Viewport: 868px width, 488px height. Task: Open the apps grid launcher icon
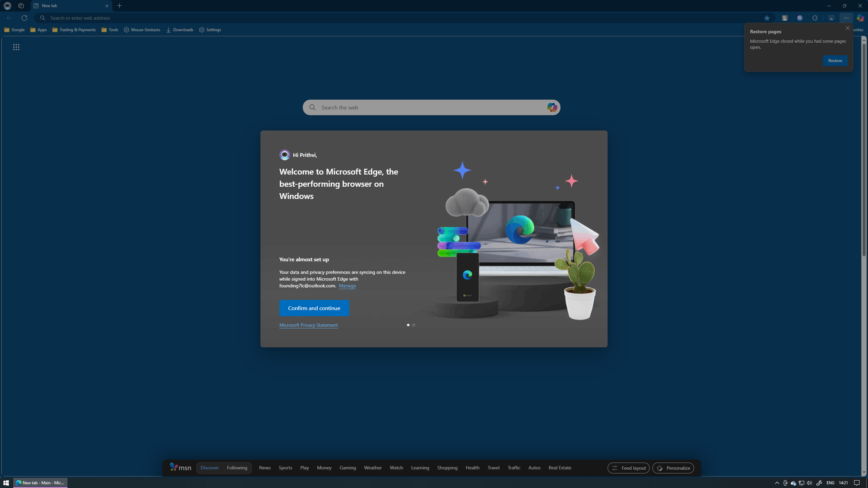click(16, 47)
